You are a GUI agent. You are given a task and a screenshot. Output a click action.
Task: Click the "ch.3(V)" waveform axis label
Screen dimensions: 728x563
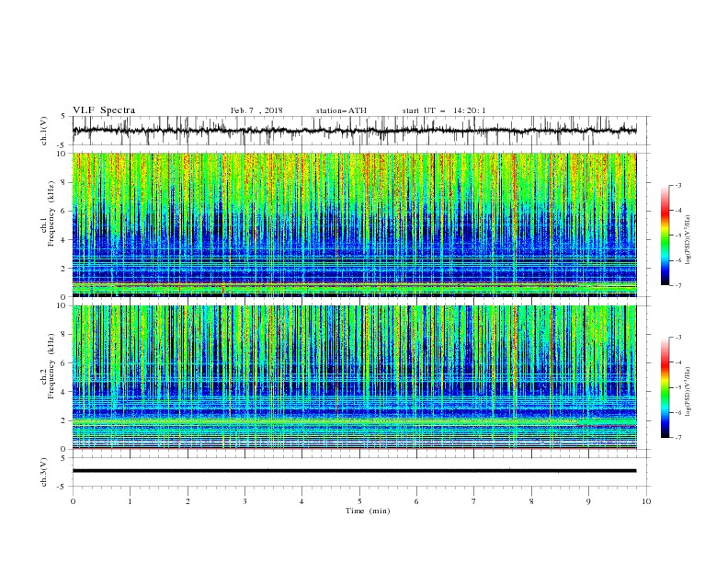pyautogui.click(x=44, y=472)
